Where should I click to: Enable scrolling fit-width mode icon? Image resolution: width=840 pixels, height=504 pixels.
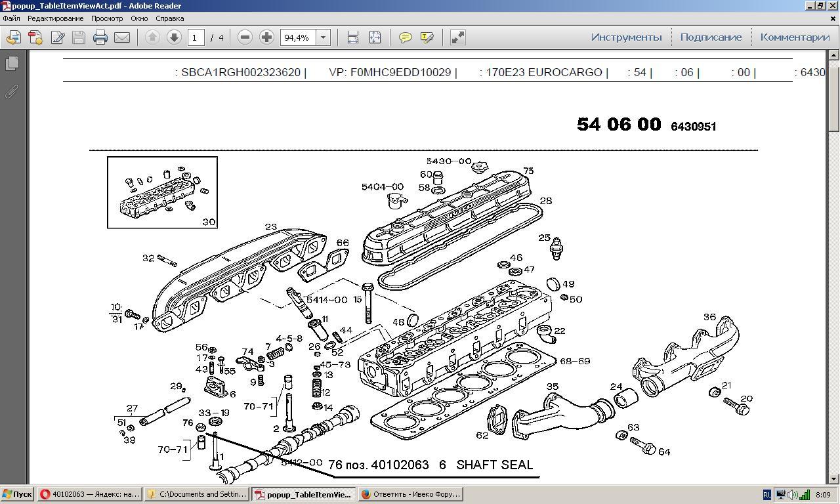[353, 37]
